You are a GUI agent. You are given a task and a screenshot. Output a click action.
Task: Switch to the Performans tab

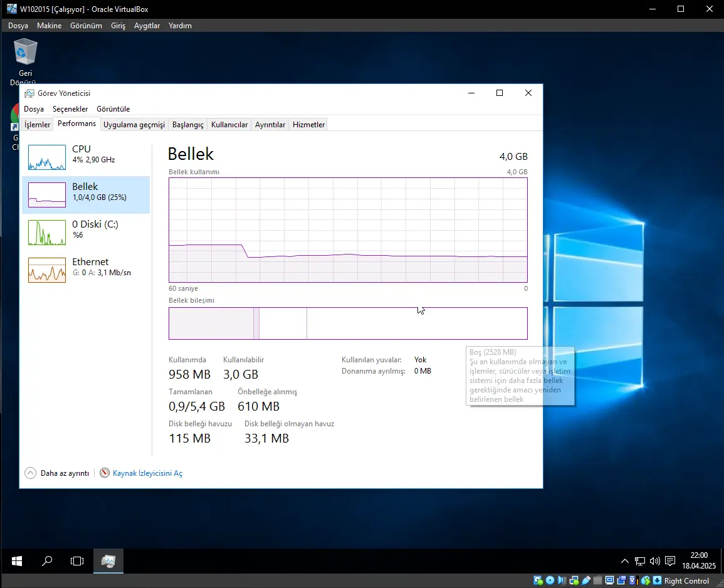(76, 123)
